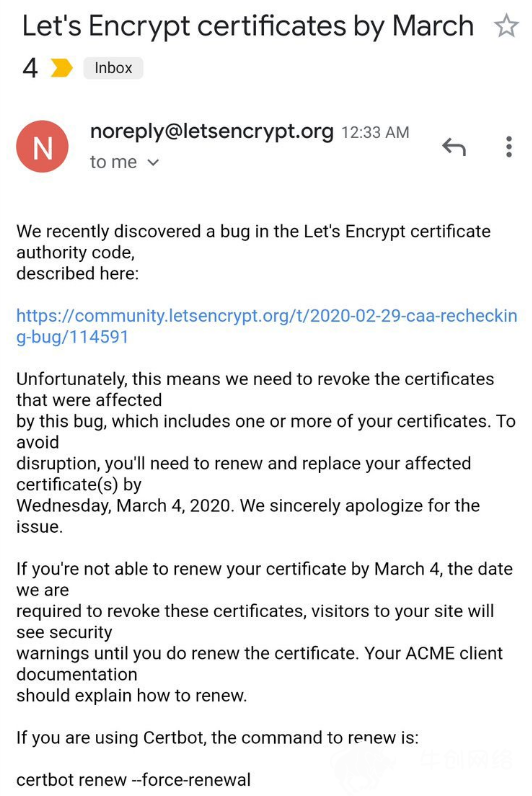This screenshot has height=796, width=532.
Task: Click the paragraph starting 'We recently discovered'
Action: 253,252
